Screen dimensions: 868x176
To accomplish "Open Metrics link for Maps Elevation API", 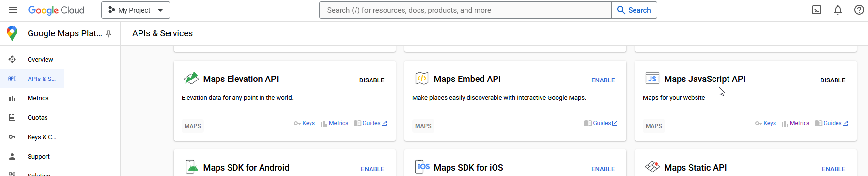I will (339, 123).
